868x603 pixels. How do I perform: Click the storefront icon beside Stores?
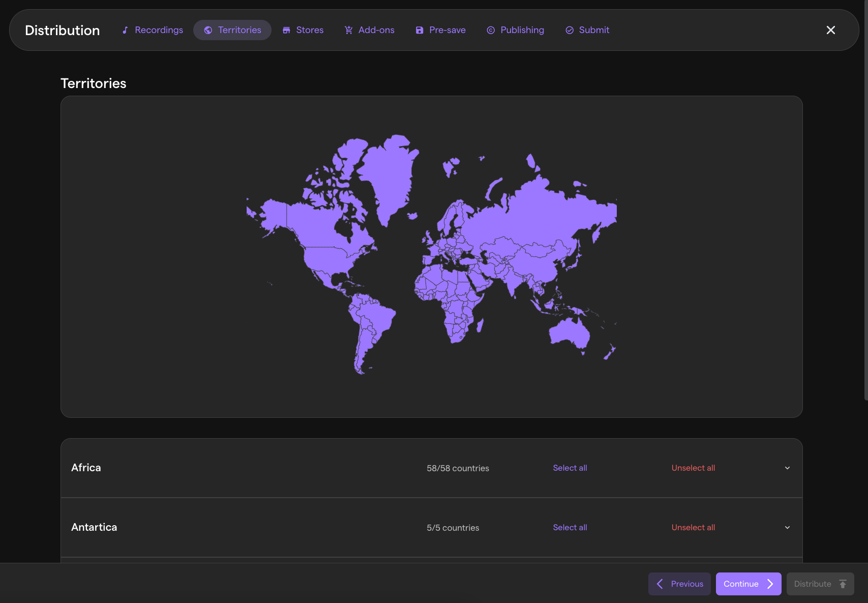click(286, 30)
